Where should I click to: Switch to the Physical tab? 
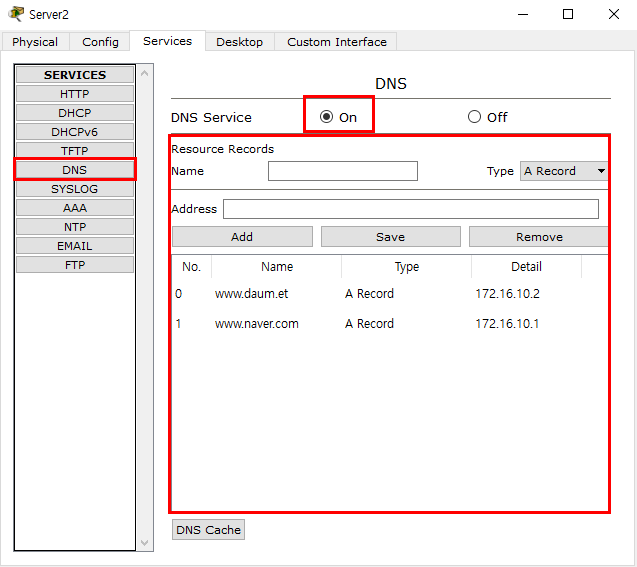click(x=35, y=42)
